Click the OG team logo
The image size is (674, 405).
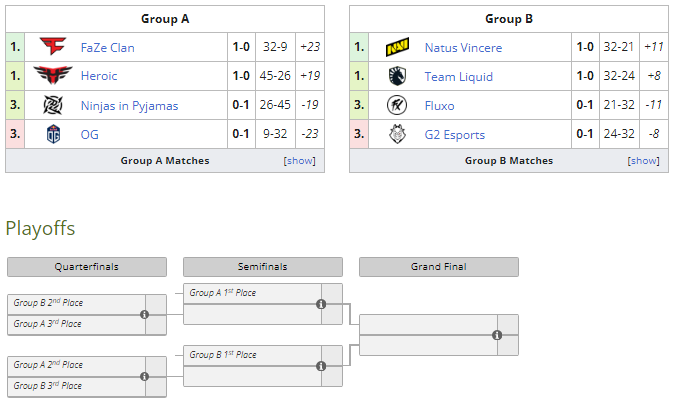53,134
